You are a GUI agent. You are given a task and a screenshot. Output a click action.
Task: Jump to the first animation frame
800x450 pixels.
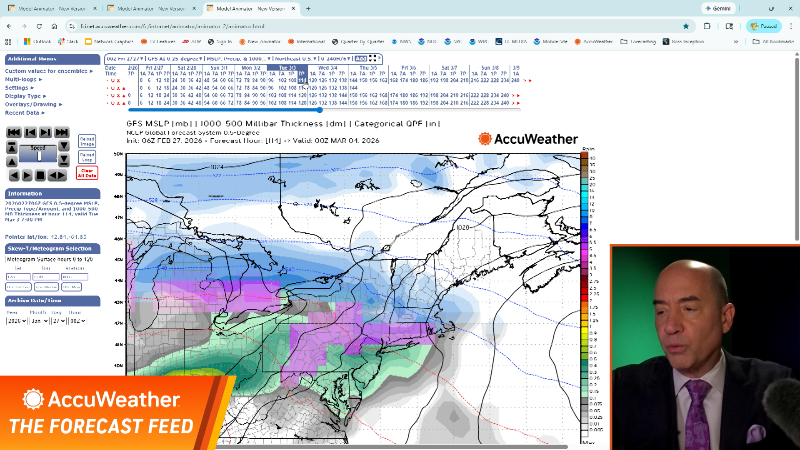[13, 132]
